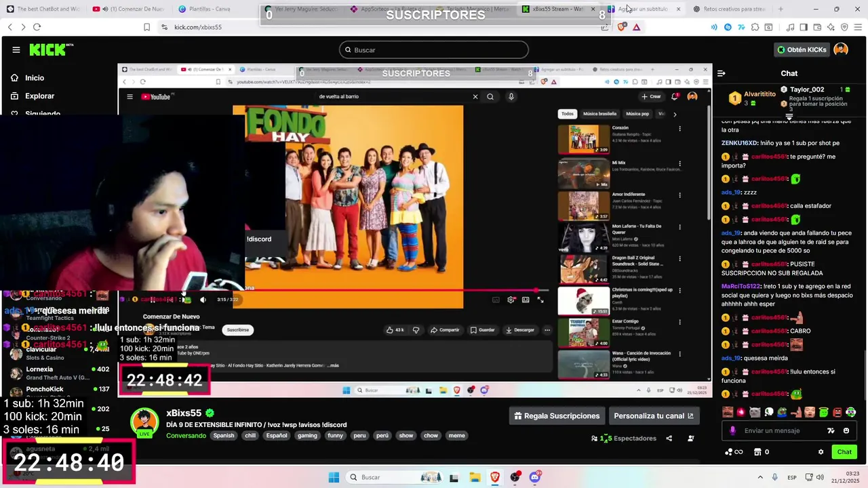Screen dimensions: 868x488
Task: Switch to The best ChatBot tab
Action: coord(42,9)
